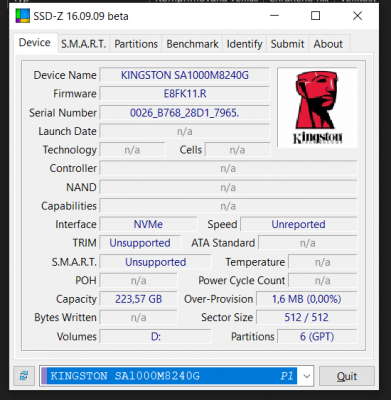Expand the drive selection dropdown arrow
391x400 pixels.
coord(306,376)
